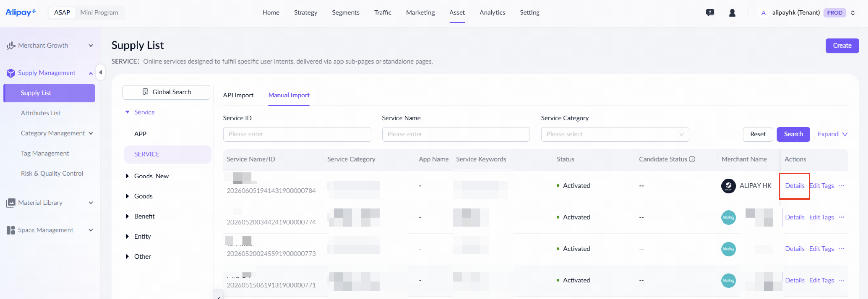The height and width of the screenshot is (299, 868).
Task: Expand the Category Management submenu
Action: (91, 133)
